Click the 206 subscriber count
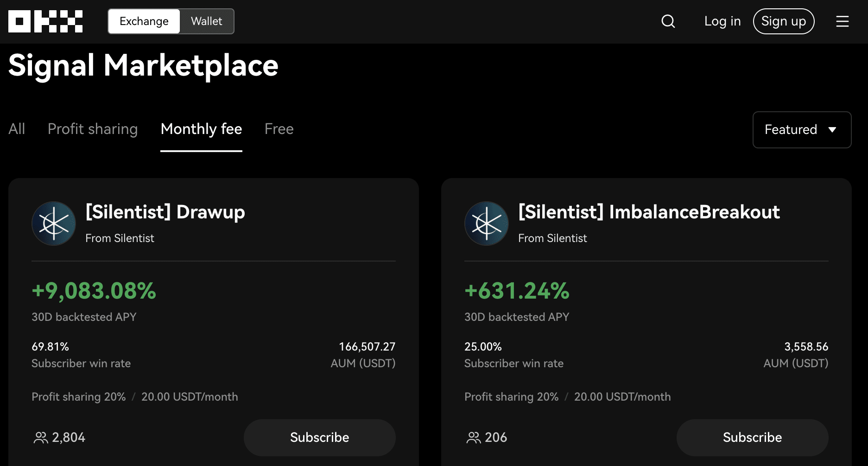The image size is (868, 466). pos(496,438)
